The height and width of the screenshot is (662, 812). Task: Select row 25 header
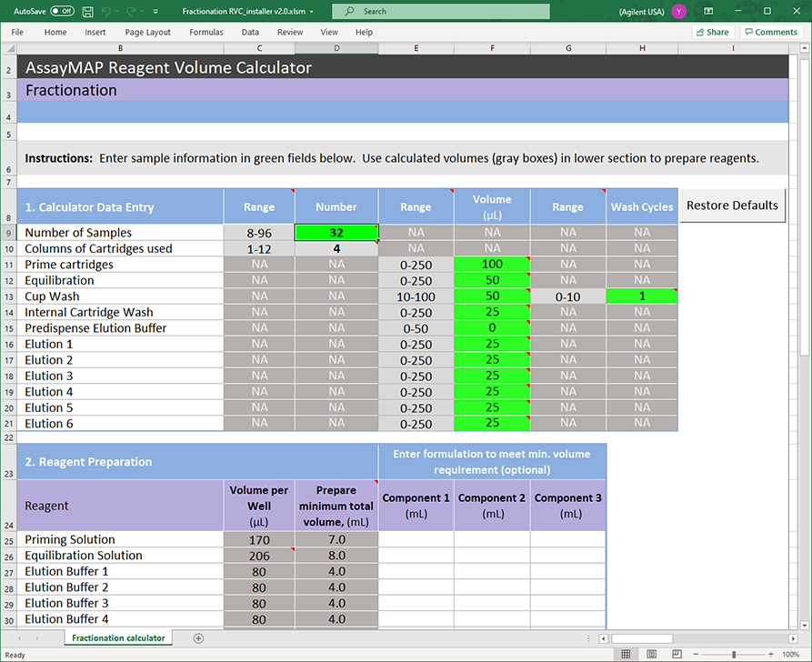[9, 540]
